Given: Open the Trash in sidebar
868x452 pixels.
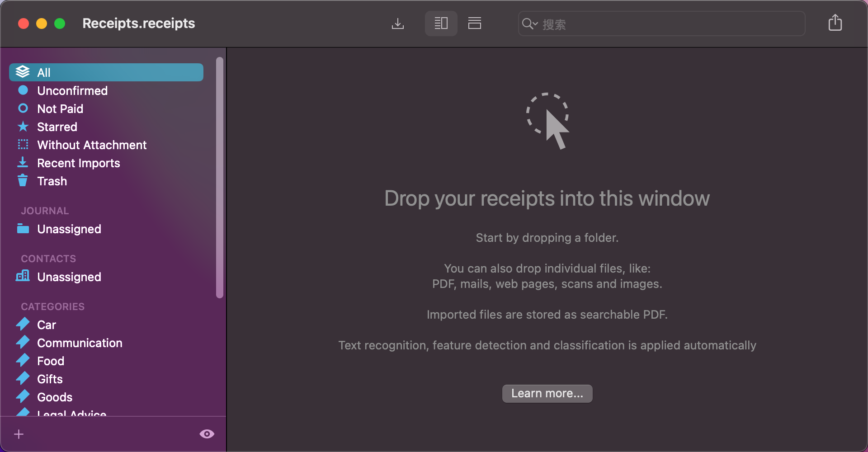Looking at the screenshot, I should point(52,181).
